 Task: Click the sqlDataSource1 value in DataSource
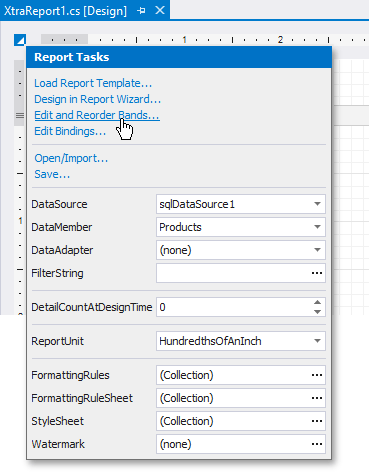coord(197,204)
